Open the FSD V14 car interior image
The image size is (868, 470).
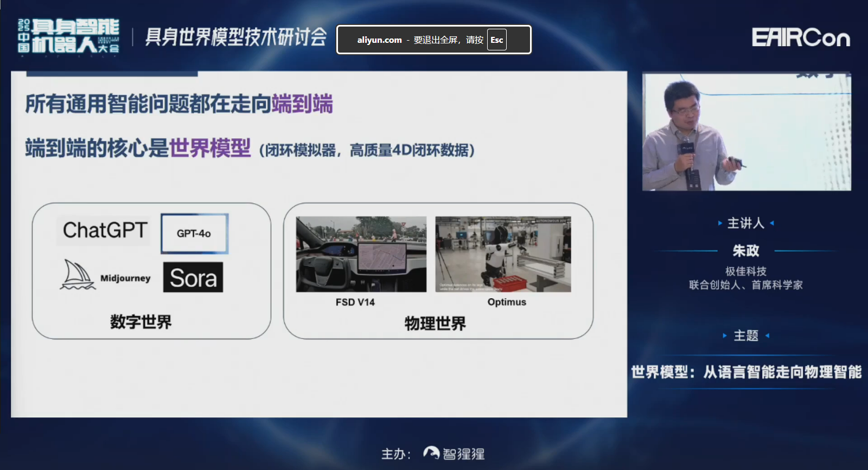pyautogui.click(x=361, y=254)
